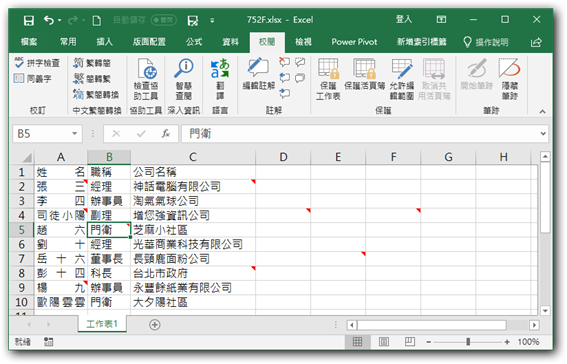Select cell containing 台北市政府
This screenshot has height=364, width=567.
point(193,273)
